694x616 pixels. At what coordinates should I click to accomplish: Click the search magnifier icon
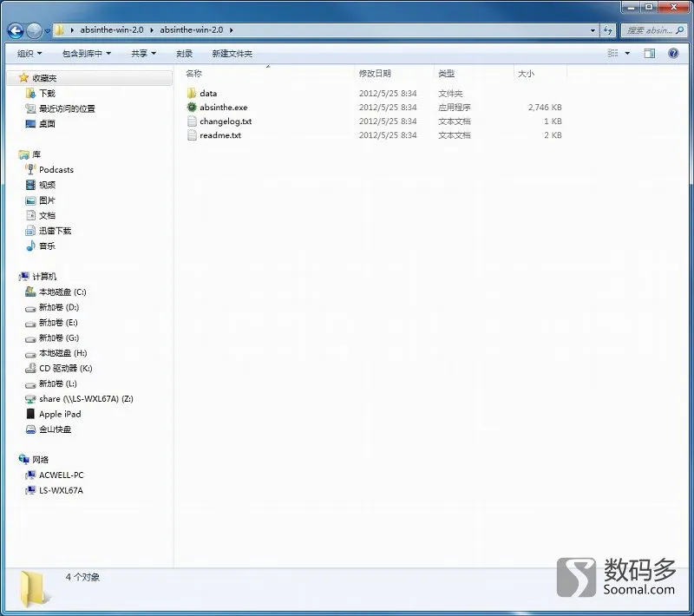[680, 30]
